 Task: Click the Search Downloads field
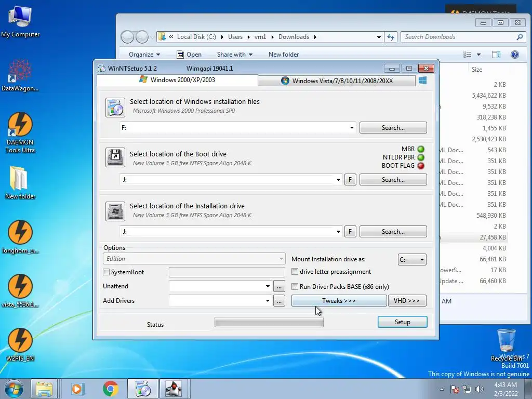tap(463, 37)
